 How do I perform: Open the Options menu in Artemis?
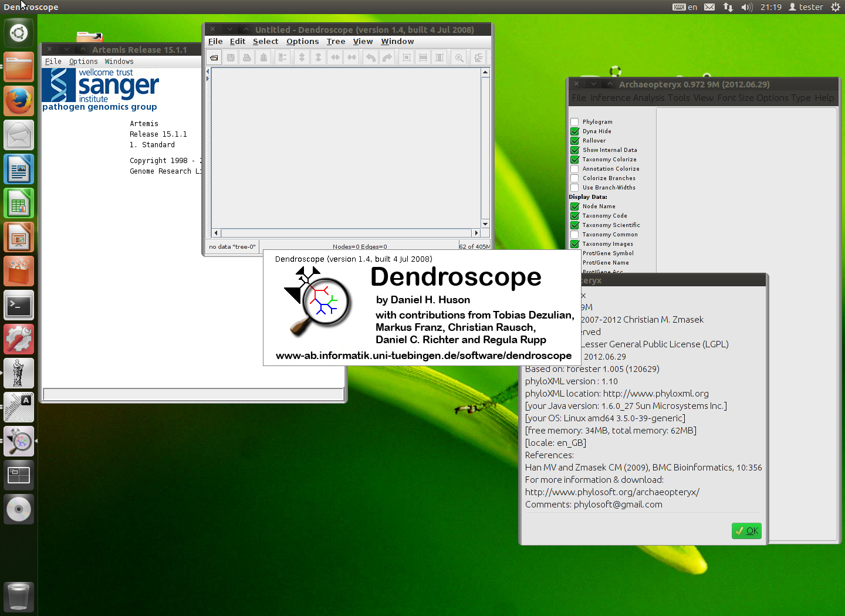(83, 62)
